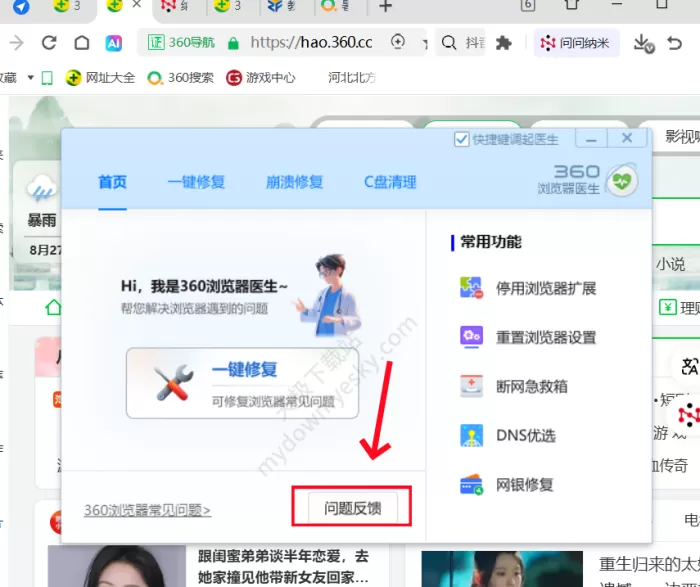Close the active browser tab

(x=137, y=4)
